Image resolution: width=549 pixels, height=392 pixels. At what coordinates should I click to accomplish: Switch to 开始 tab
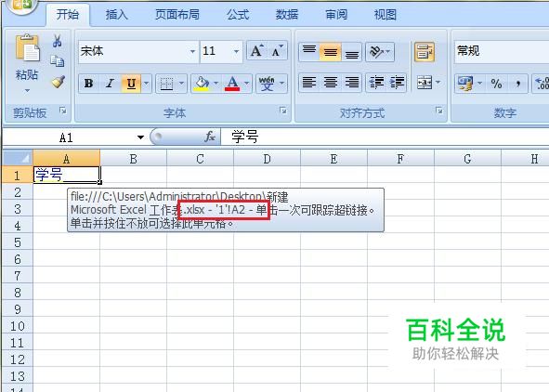pyautogui.click(x=68, y=14)
